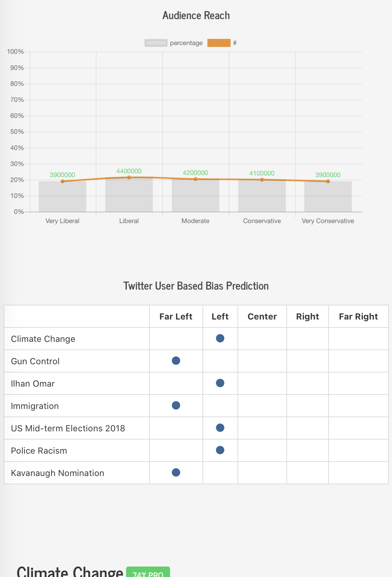This screenshot has height=577, width=392.
Task: Select the Very Liberal 3900000 data point
Action: click(x=62, y=181)
